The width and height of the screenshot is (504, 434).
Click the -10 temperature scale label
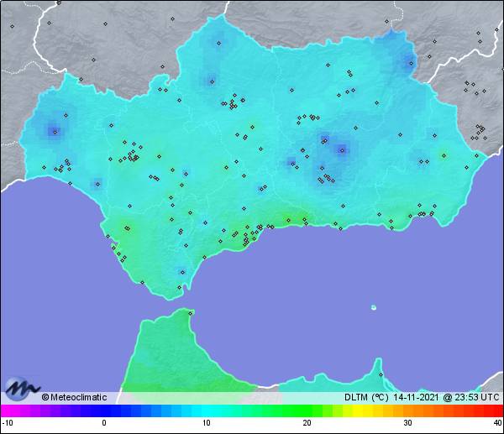(x=8, y=422)
